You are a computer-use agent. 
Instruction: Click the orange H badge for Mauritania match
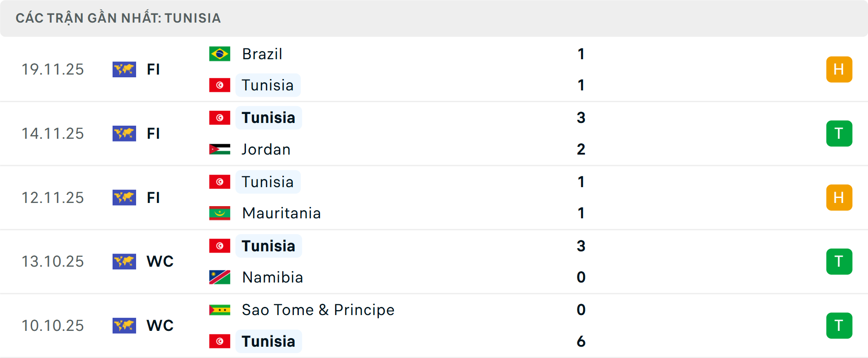(x=839, y=198)
